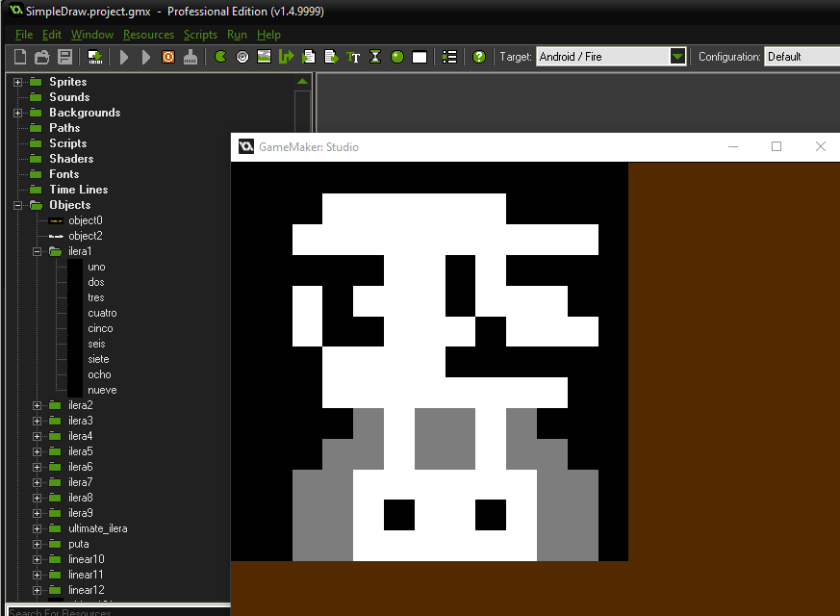
Task: Click the Search For Resources field
Action: click(119, 611)
